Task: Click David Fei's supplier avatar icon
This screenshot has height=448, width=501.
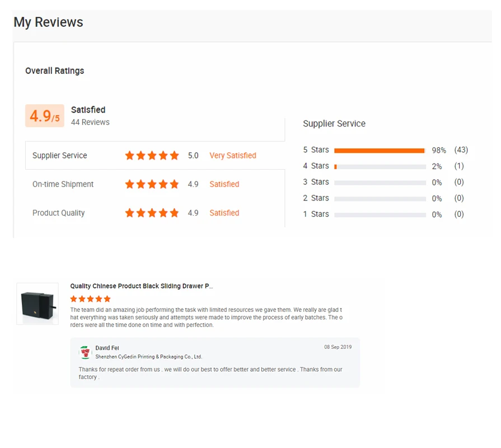Action: pyautogui.click(x=85, y=352)
